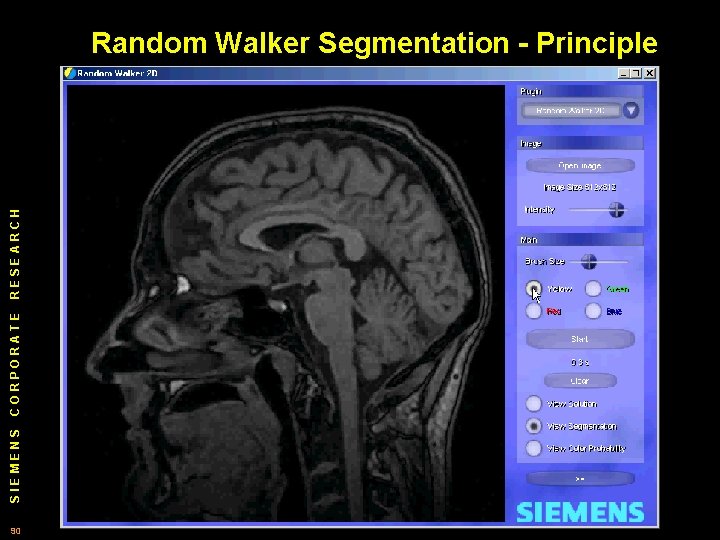Viewport: 720px width, 540px height.
Task: Select the Red brush color radio button
Action: point(534,311)
